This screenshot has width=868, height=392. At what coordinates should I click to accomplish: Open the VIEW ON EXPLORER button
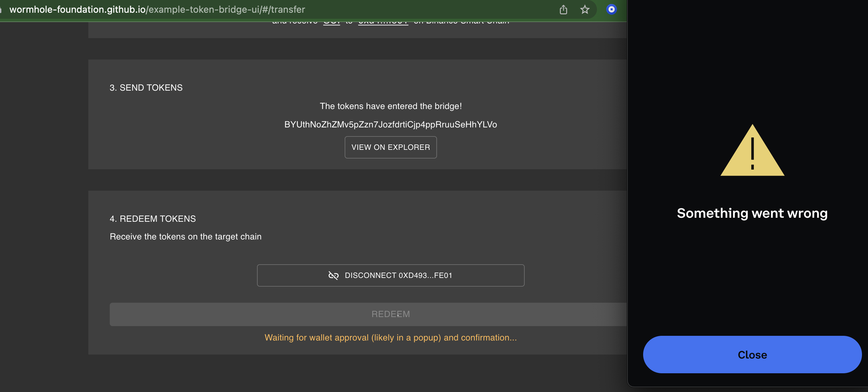(390, 147)
